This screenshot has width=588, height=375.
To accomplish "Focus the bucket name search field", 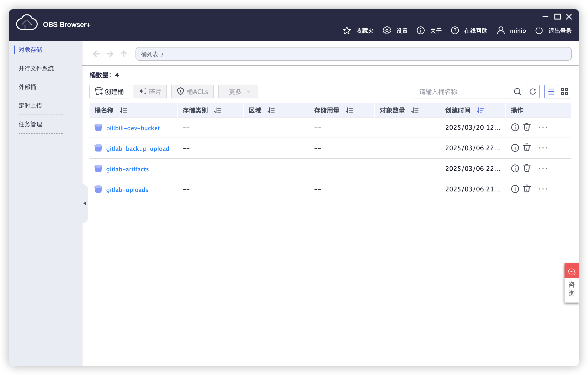I will point(464,92).
